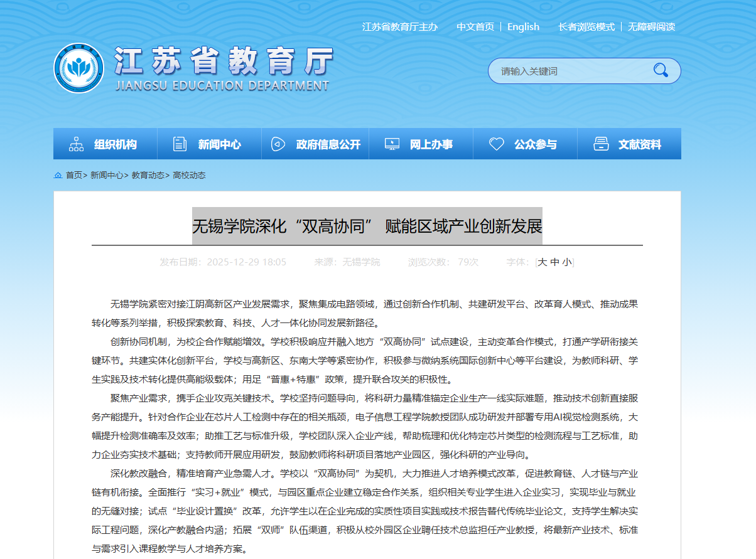Screen dimensions: 756x559
Task: Open the 政府信息公开 navigation menu
Action: pos(328,144)
